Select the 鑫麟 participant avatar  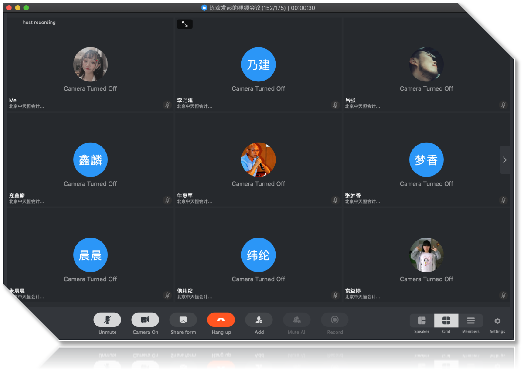click(x=90, y=160)
